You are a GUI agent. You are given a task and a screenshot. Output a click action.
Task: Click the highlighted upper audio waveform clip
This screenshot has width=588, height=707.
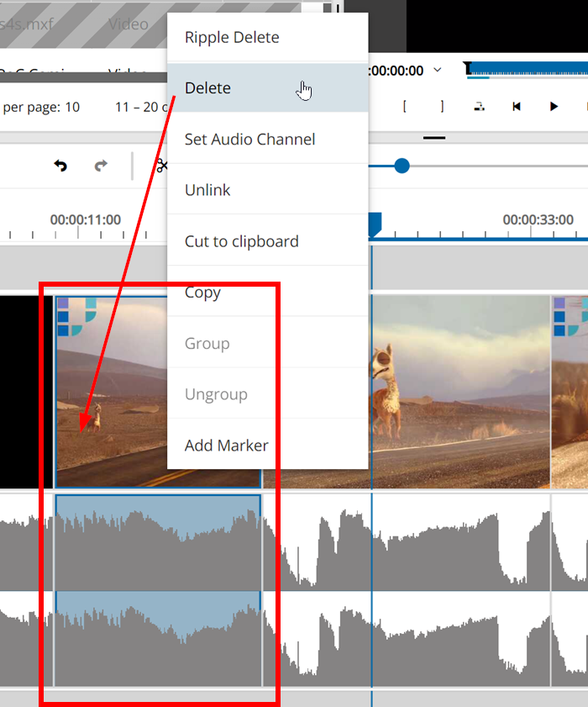click(158, 541)
